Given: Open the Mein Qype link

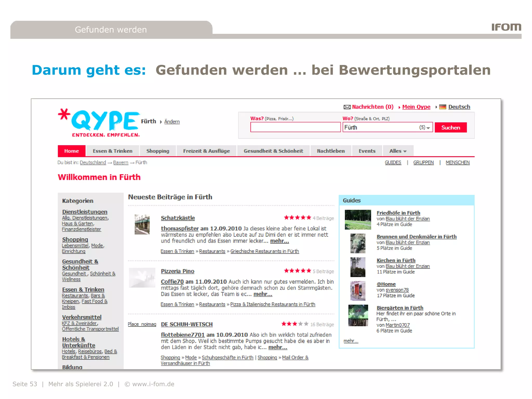Looking at the screenshot, I should (416, 107).
